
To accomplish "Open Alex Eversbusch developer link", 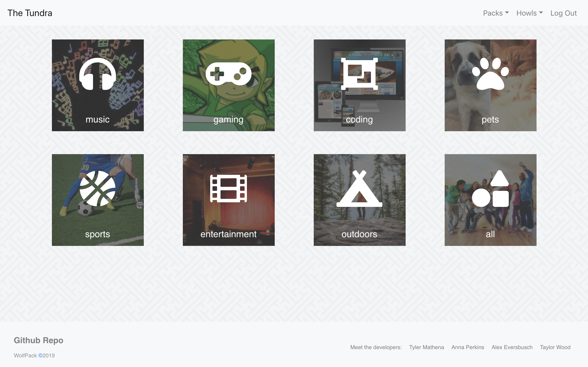I will pos(512,347).
